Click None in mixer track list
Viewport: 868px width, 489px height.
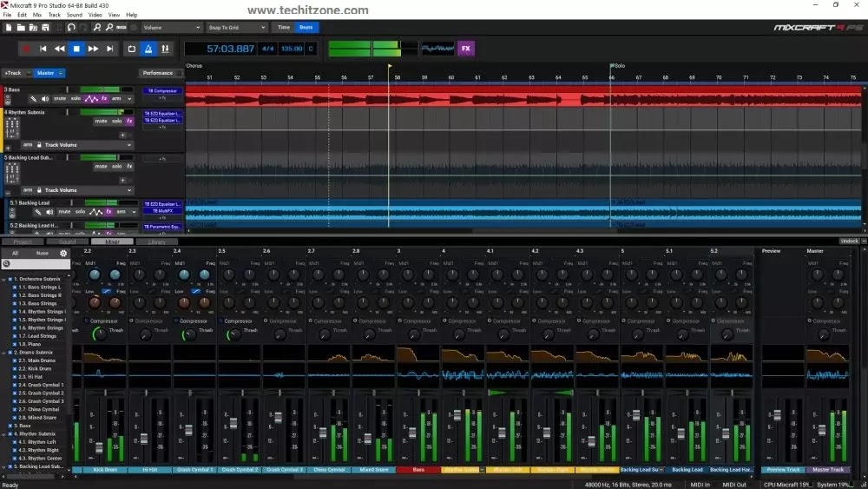tap(42, 253)
